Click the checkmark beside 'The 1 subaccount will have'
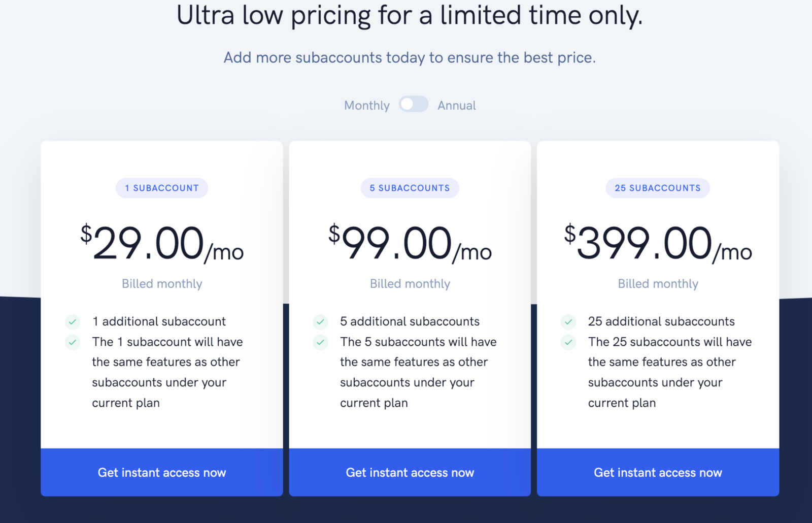Image resolution: width=812 pixels, height=523 pixels. pos(73,342)
